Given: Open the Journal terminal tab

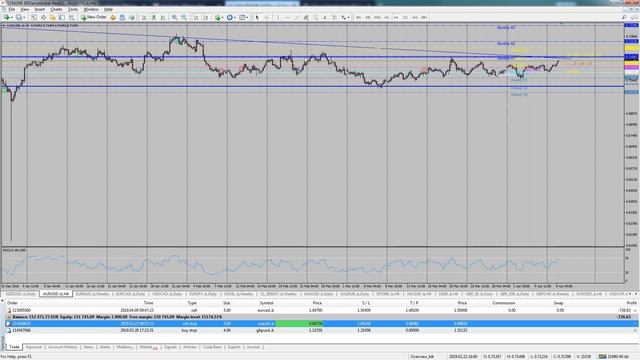Looking at the screenshot, I should pos(253,347).
